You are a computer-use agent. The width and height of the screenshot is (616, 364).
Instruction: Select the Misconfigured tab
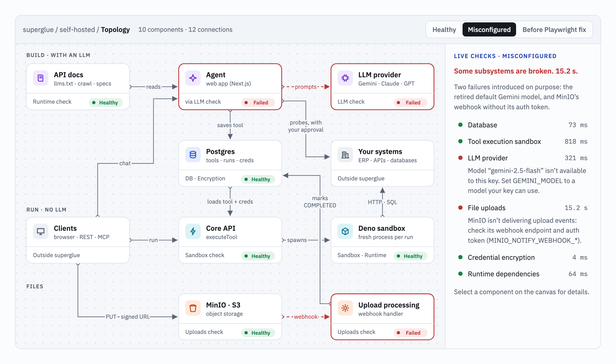[489, 30]
